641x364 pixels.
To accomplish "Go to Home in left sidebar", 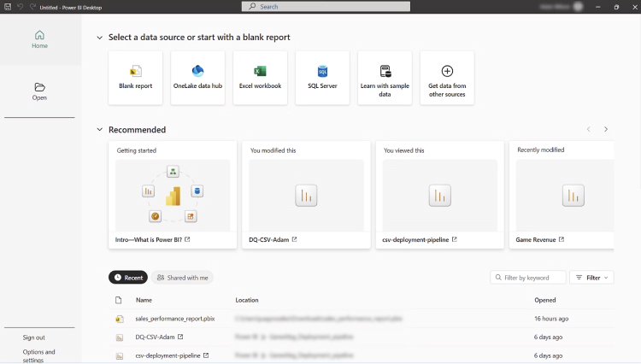I will click(39, 39).
